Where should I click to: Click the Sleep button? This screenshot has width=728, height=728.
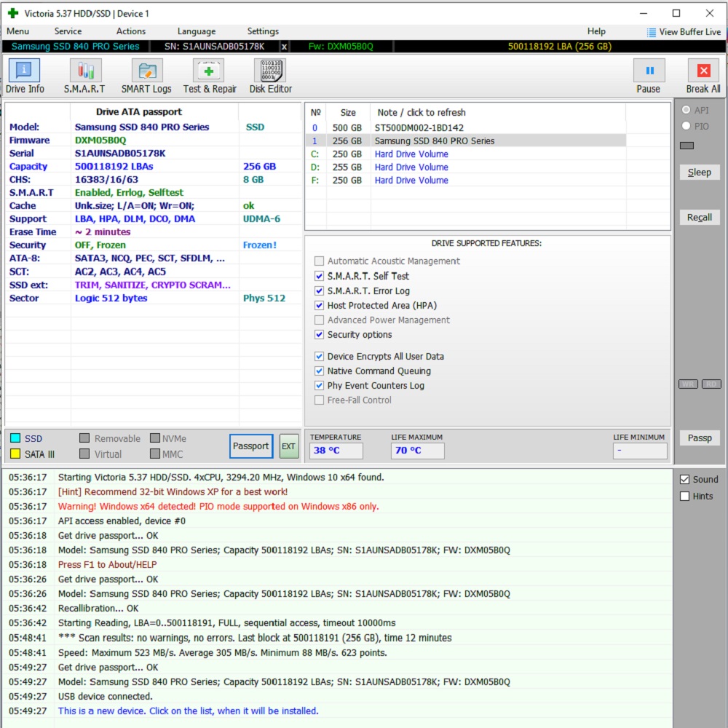pyautogui.click(x=699, y=173)
